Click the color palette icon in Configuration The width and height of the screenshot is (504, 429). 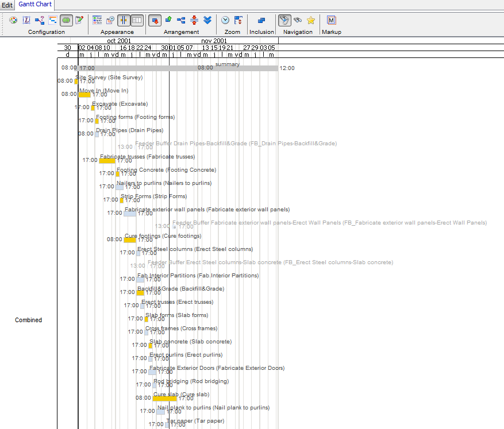[13, 20]
